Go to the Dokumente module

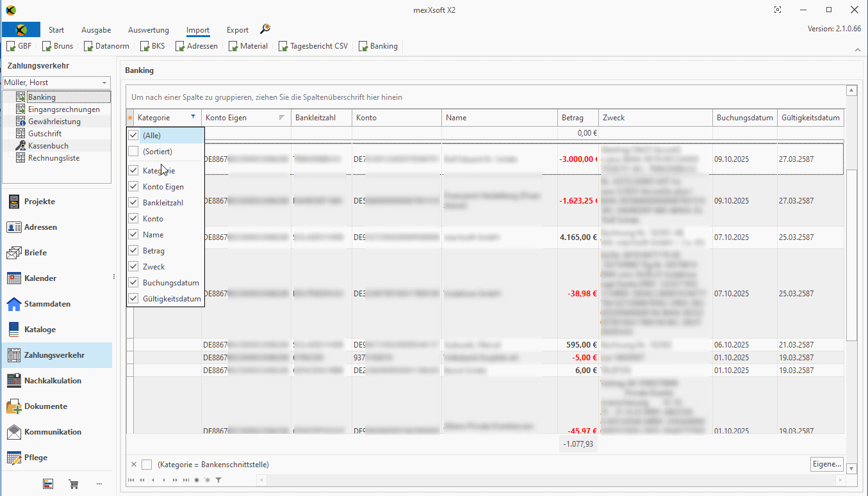pyautogui.click(x=56, y=406)
